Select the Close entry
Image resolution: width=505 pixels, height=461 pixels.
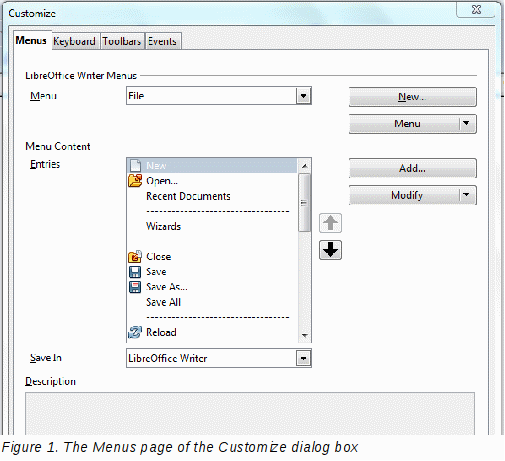pyautogui.click(x=212, y=256)
